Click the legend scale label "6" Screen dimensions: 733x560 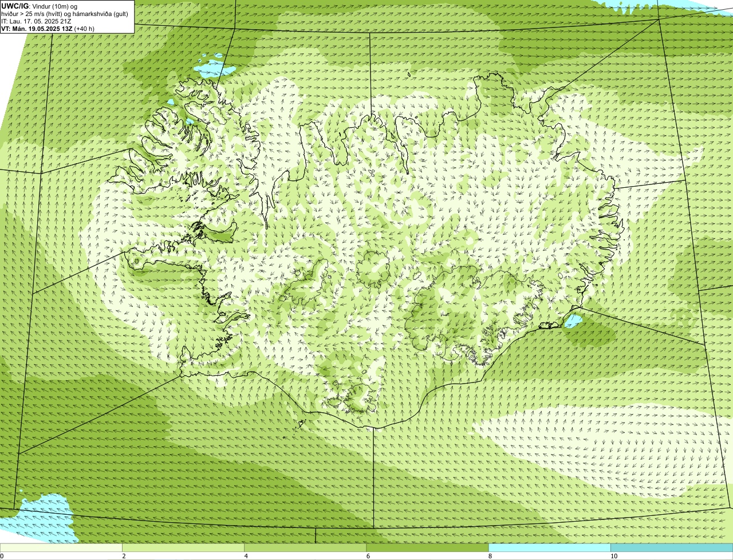point(368,556)
